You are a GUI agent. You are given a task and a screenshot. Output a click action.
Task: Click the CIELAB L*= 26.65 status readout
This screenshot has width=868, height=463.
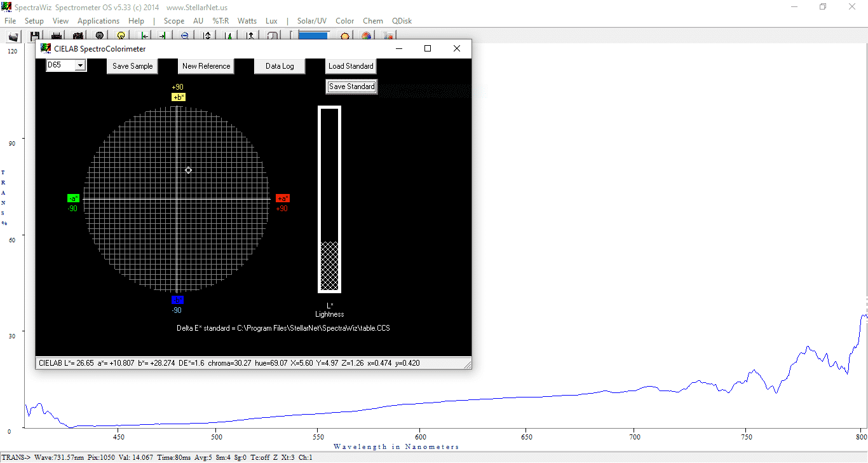coord(66,363)
